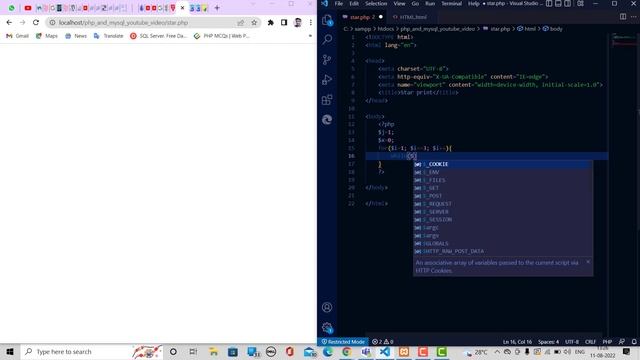This screenshot has width=640, height=360.
Task: Open the Accounts menu in VS Code
Action: click(327, 307)
